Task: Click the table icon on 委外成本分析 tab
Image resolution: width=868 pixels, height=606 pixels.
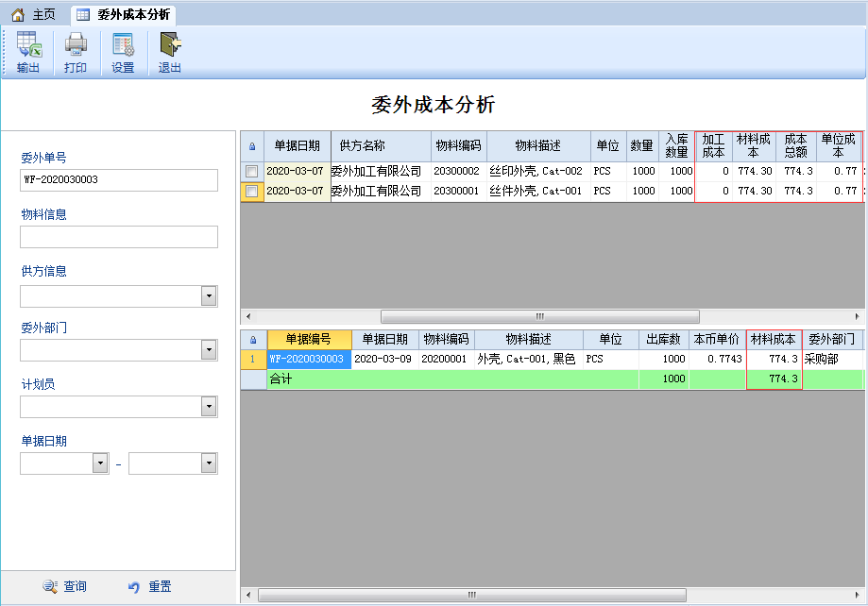Action: (x=83, y=15)
